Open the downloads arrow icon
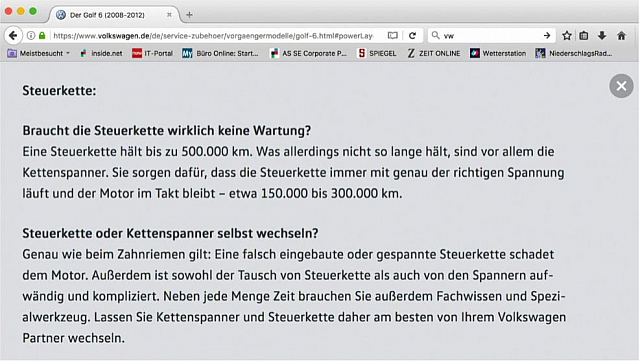Image resolution: width=640 pixels, height=363 pixels. (x=602, y=36)
